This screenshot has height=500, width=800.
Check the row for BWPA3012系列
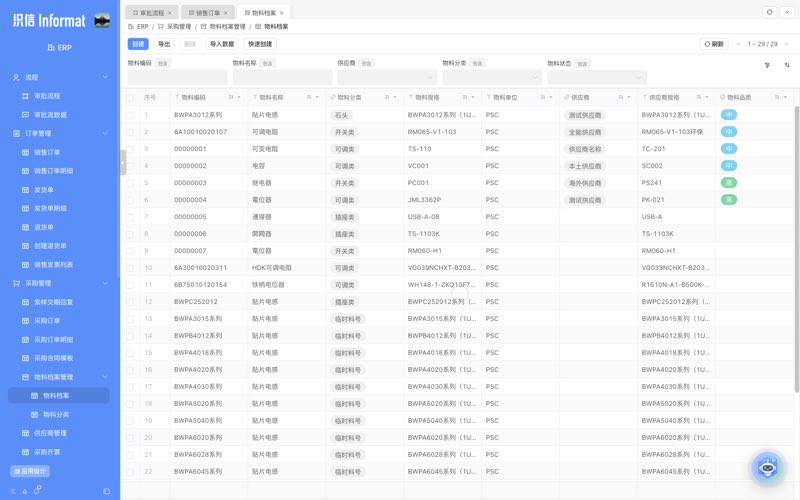coord(130,115)
